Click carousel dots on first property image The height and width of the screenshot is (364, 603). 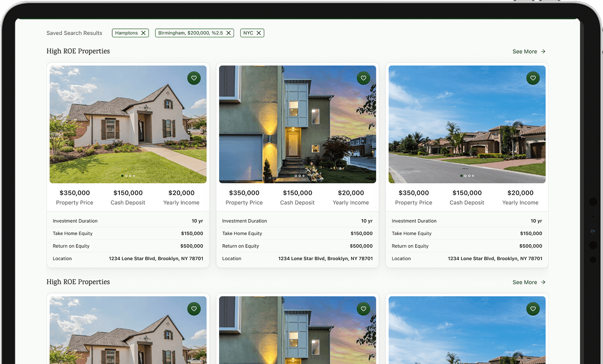click(x=128, y=176)
